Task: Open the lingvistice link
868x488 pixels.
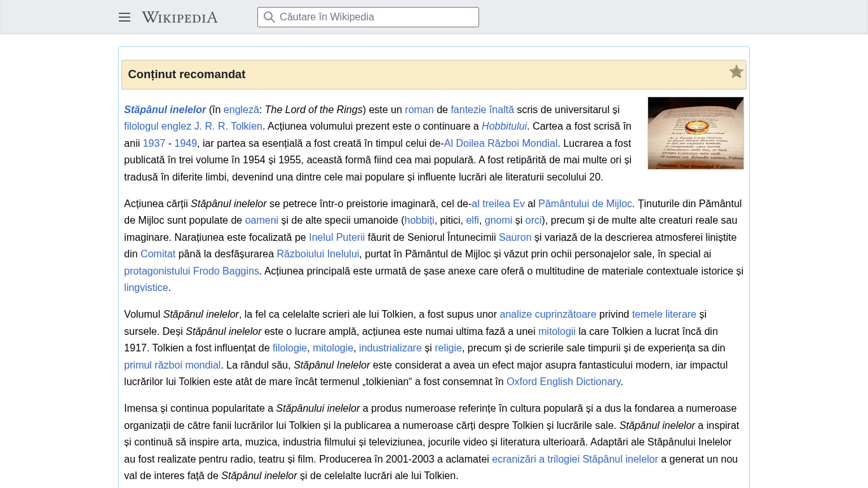Action: (x=146, y=287)
